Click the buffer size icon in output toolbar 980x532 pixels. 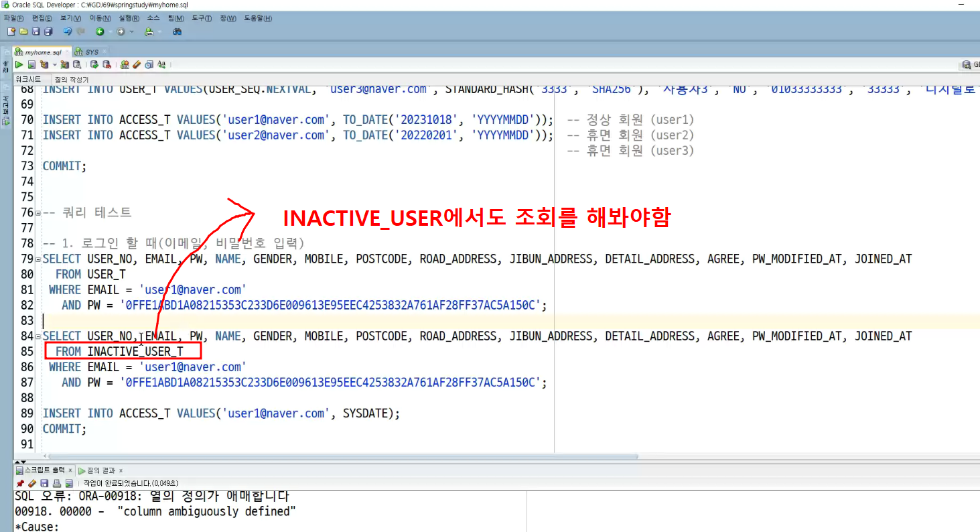click(68, 482)
